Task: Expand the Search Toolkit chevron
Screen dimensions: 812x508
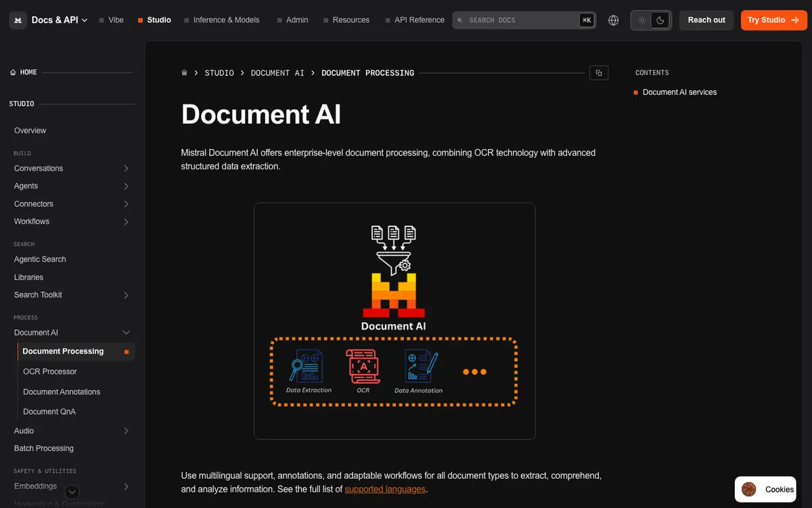Action: [127, 295]
